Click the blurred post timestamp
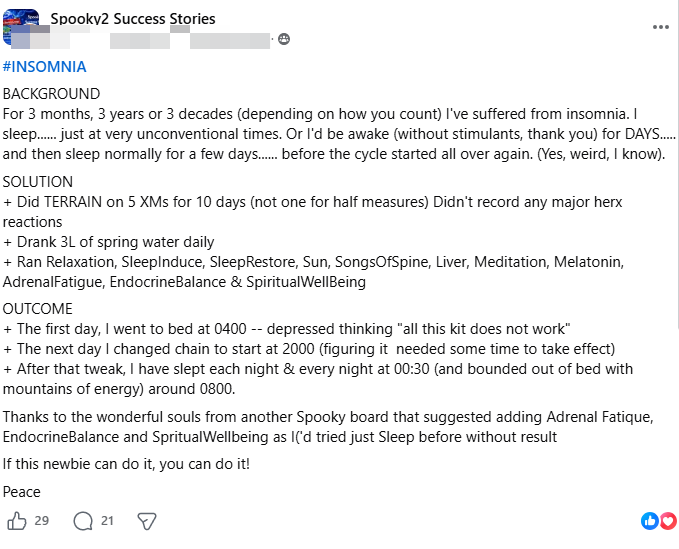 coord(230,40)
